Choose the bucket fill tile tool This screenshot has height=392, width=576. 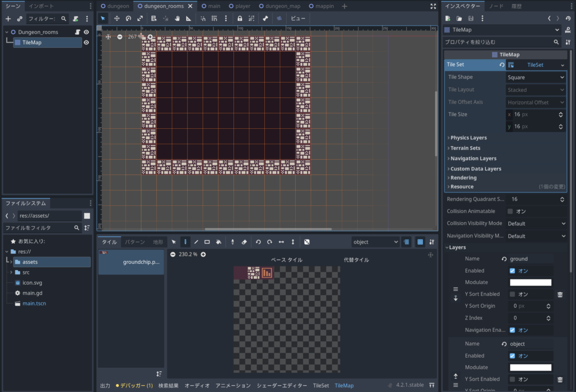(218, 242)
